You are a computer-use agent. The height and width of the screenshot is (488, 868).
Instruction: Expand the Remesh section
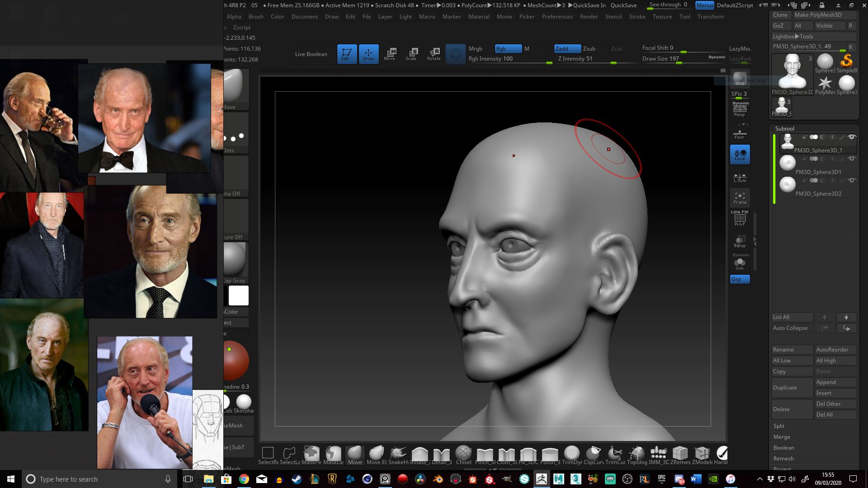[783, 458]
